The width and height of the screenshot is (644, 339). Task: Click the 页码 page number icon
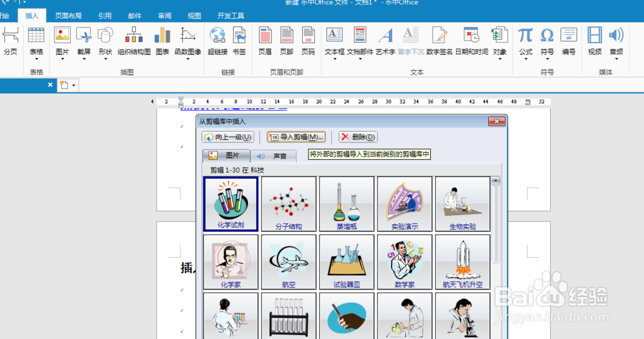(308, 41)
